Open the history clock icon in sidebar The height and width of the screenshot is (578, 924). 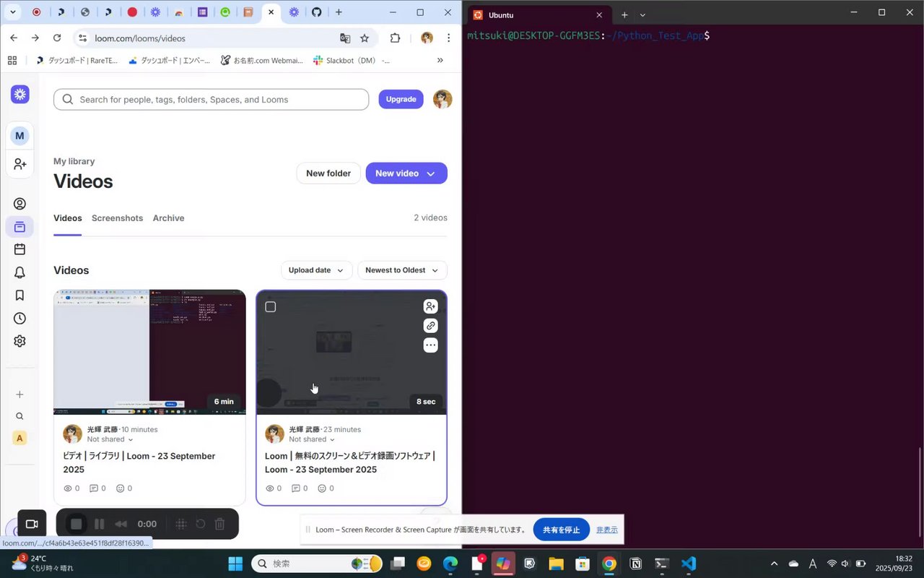pos(19,319)
